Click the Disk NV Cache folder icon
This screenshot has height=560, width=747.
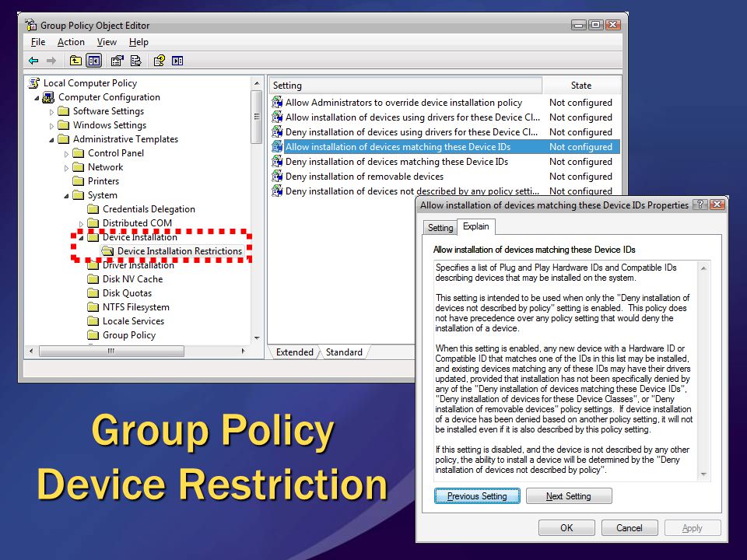(x=93, y=279)
